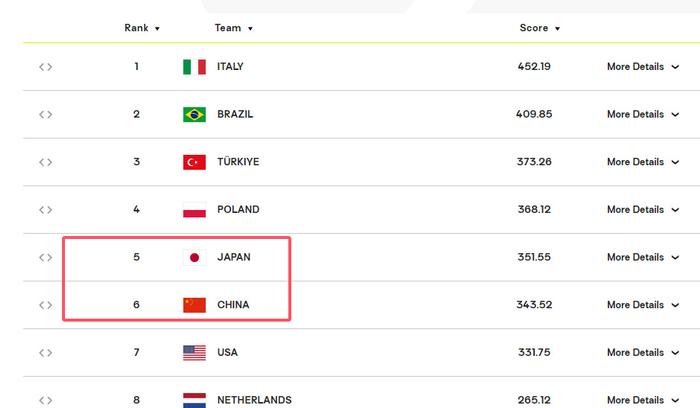Click the Poland flag icon
Screen dimensions: 700x408
[194, 210]
